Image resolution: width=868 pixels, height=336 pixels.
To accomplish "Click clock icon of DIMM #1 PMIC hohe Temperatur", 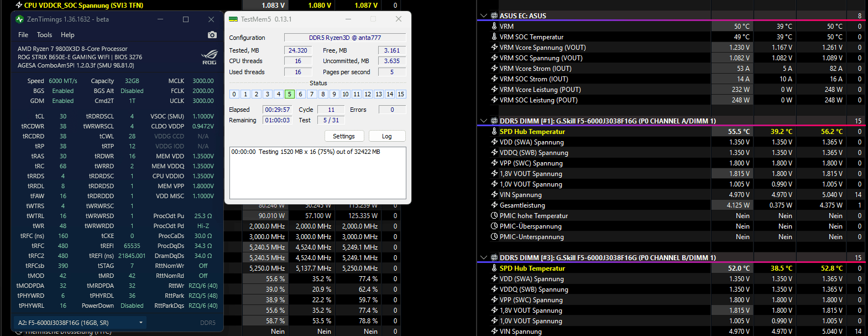I will click(x=494, y=215).
